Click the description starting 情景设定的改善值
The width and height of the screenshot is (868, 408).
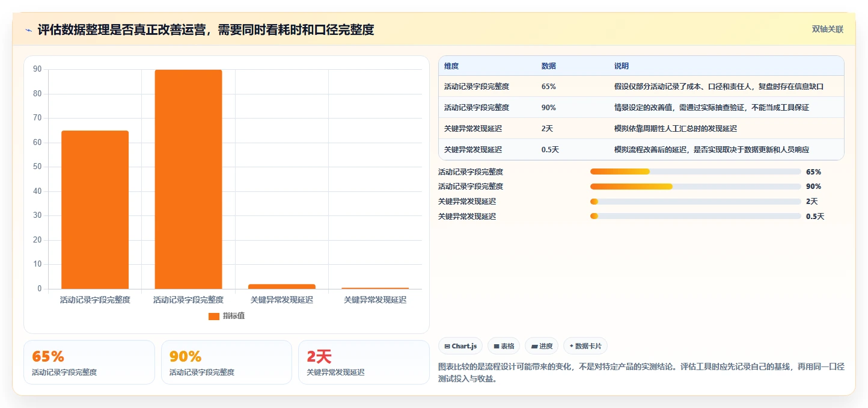[x=712, y=108]
